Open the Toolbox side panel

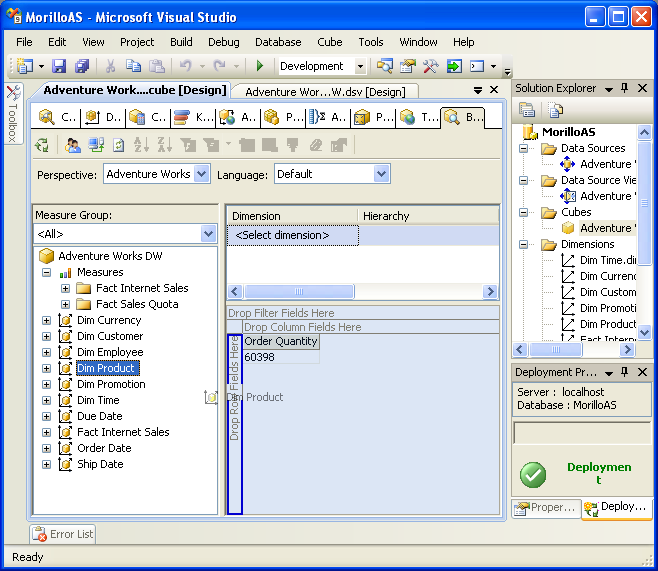13,113
